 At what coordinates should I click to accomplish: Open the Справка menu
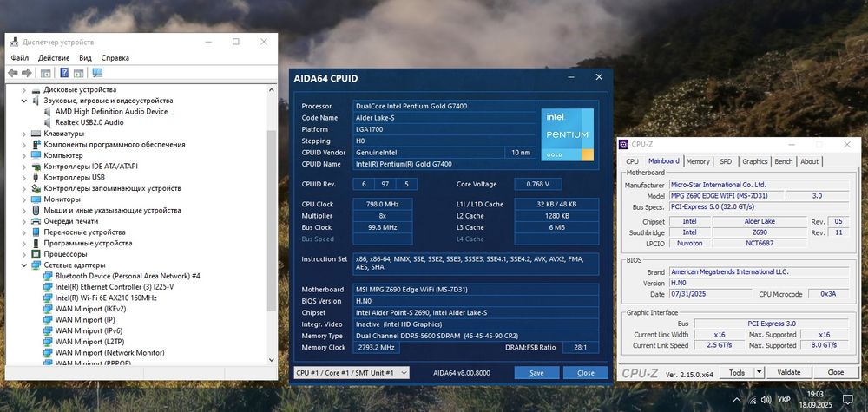[x=115, y=57]
